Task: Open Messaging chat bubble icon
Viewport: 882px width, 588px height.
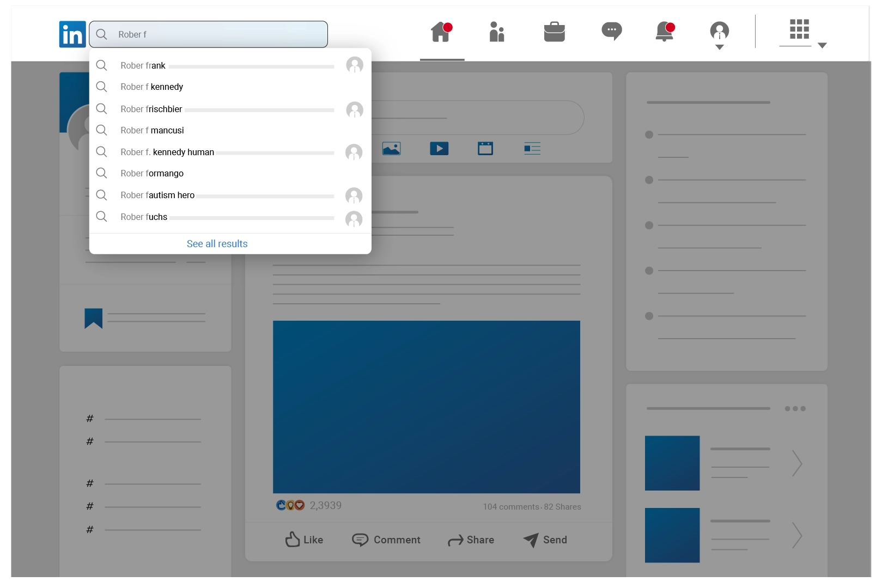Action: click(611, 31)
